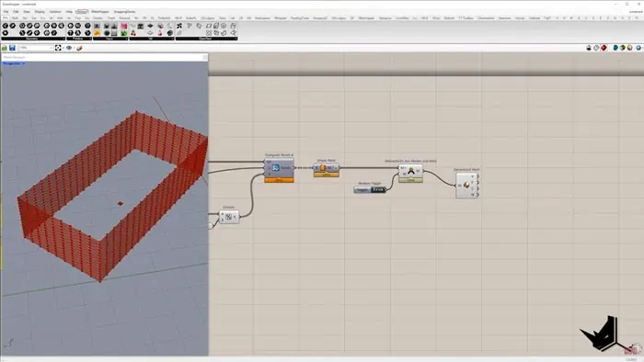This screenshot has height=362, width=644.
Task: Open the SnappingGecko menu
Action: tap(124, 11)
